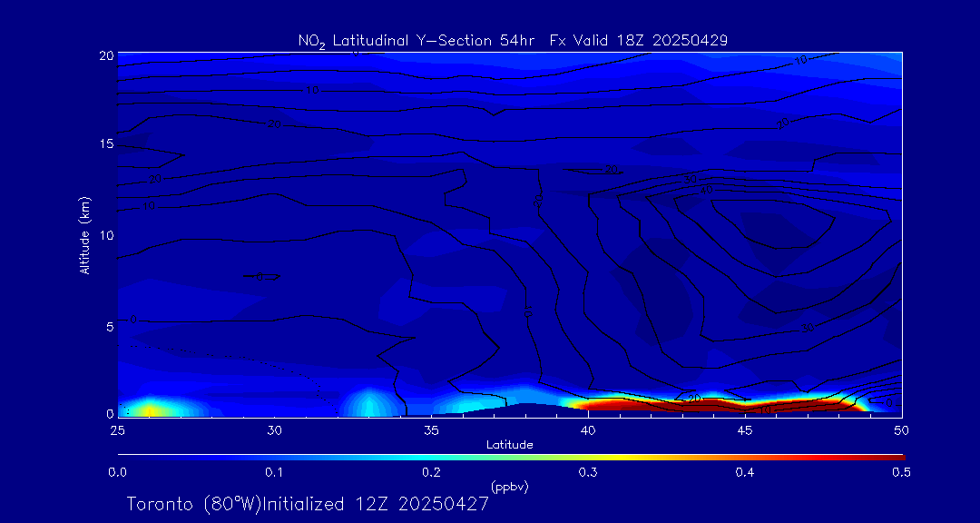This screenshot has height=523, width=980.
Task: Click the altitude axis tick label 5
Action: (x=109, y=327)
